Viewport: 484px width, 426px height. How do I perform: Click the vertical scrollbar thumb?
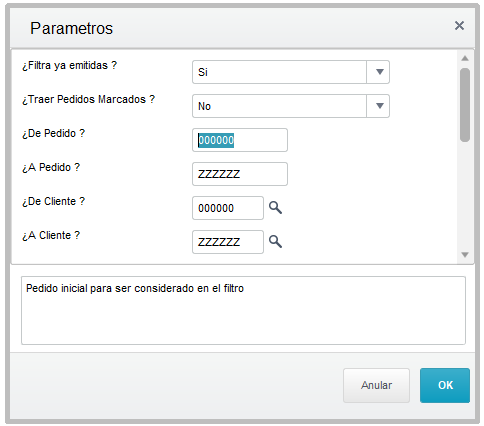coord(465,105)
